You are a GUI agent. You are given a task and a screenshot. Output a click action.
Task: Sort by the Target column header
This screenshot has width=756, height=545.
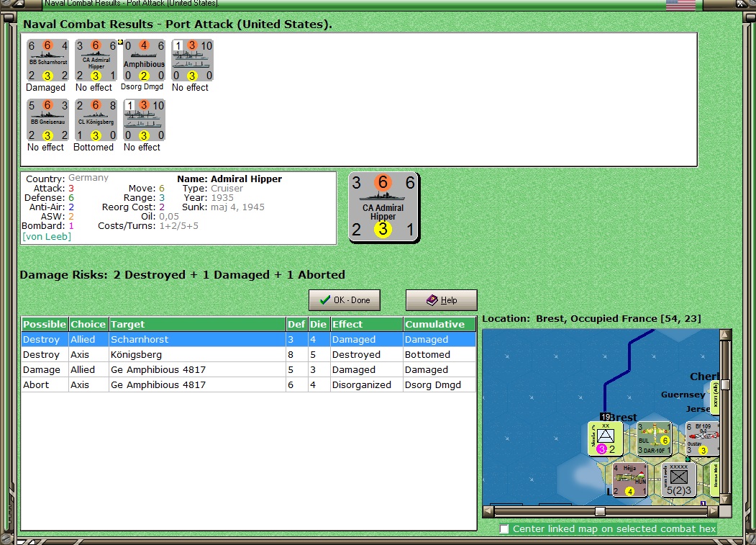click(197, 325)
